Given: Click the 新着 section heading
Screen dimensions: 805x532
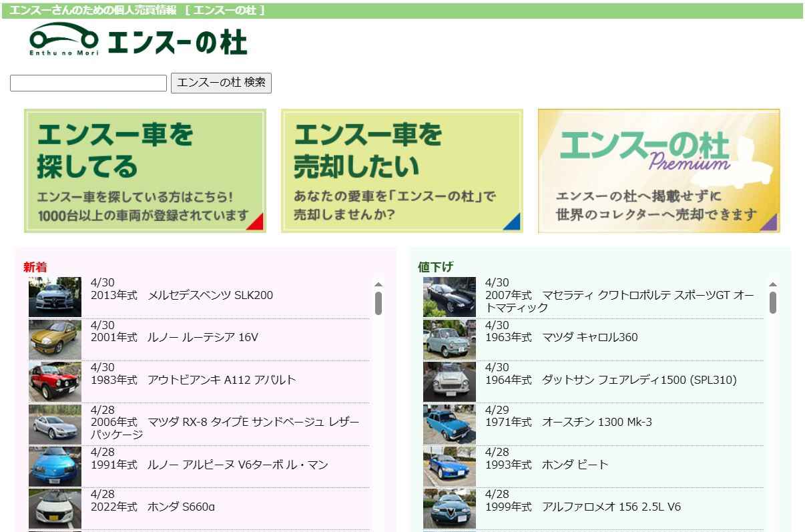Looking at the screenshot, I should pos(35,267).
